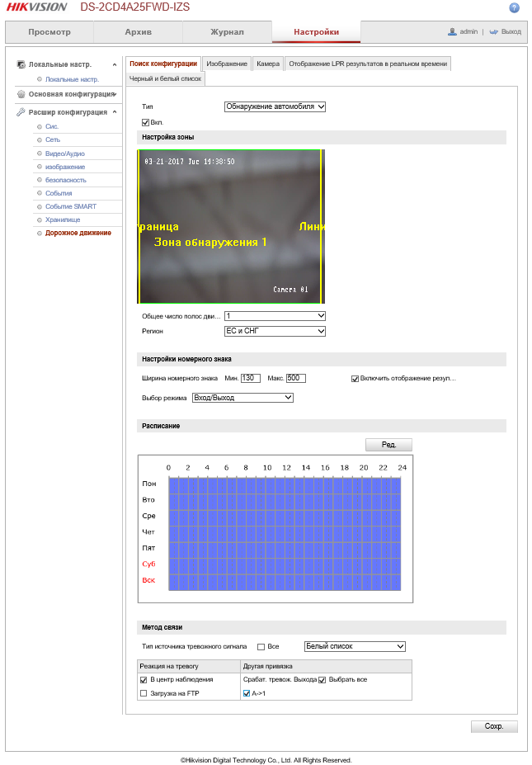The width and height of the screenshot is (532, 765).
Task: Open Выбор режима dropdown Вход/Выход
Action: pos(242,398)
